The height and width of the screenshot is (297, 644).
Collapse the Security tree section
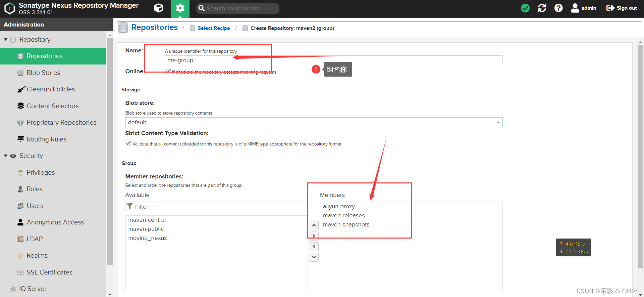pyautogui.click(x=6, y=156)
